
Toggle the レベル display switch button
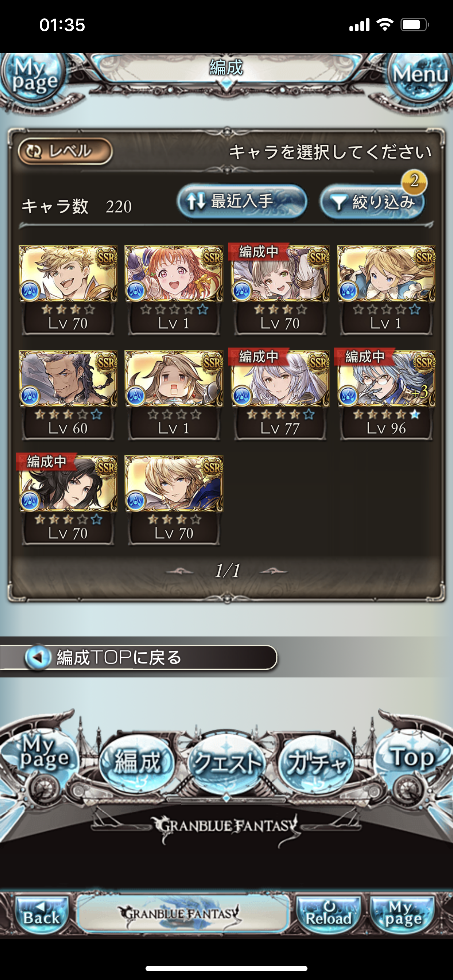65,151
